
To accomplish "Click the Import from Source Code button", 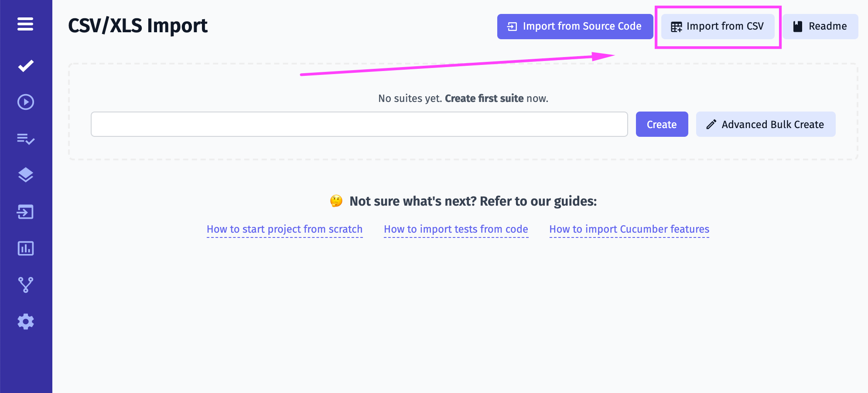I will coord(575,27).
